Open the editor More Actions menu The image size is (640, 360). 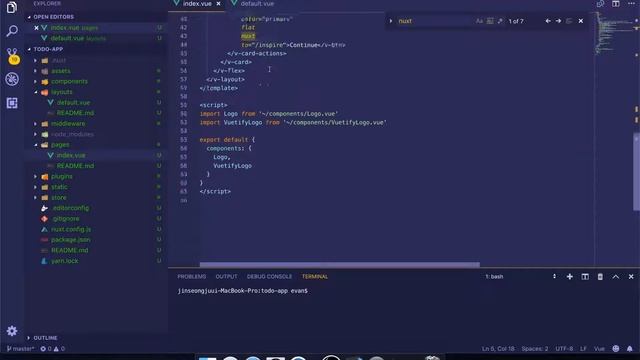631,4
